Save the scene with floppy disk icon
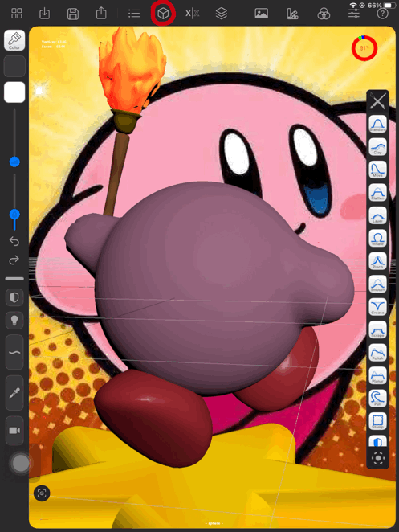Screen dimensions: 399x532 coord(73,14)
